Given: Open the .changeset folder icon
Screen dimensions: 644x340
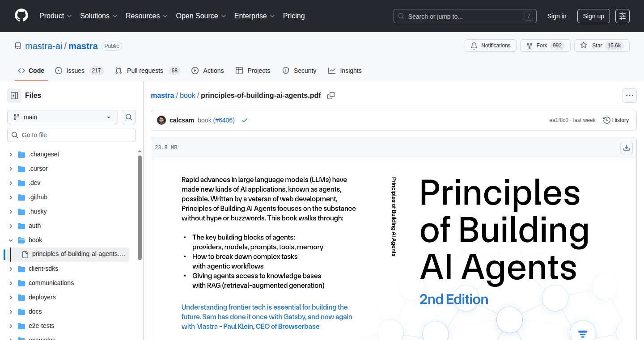Looking at the screenshot, I should (21, 154).
